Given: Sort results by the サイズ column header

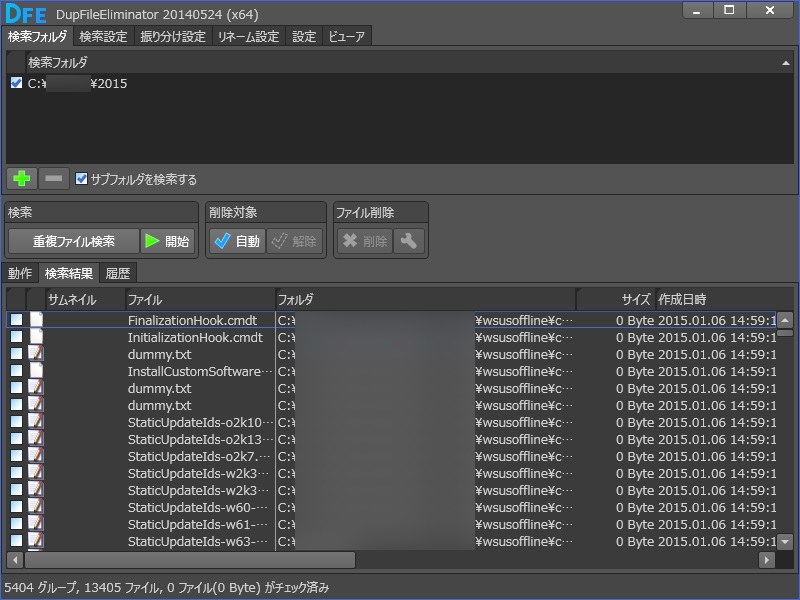Looking at the screenshot, I should click(x=638, y=297).
